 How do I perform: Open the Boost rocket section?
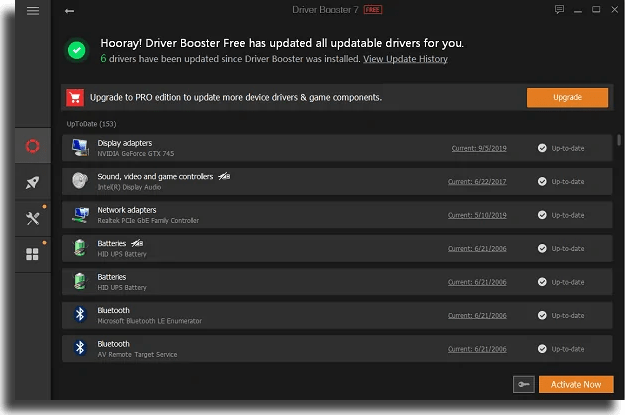[33, 183]
